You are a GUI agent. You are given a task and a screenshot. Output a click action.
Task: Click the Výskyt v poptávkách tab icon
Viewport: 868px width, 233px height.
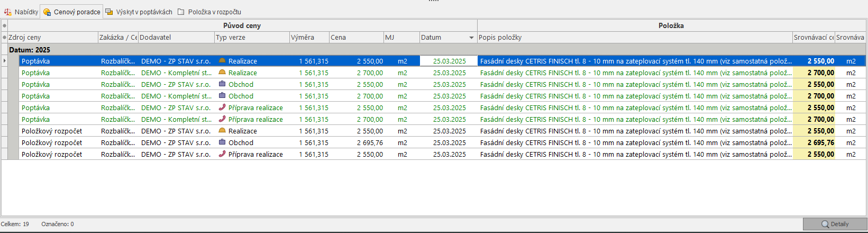click(x=109, y=12)
